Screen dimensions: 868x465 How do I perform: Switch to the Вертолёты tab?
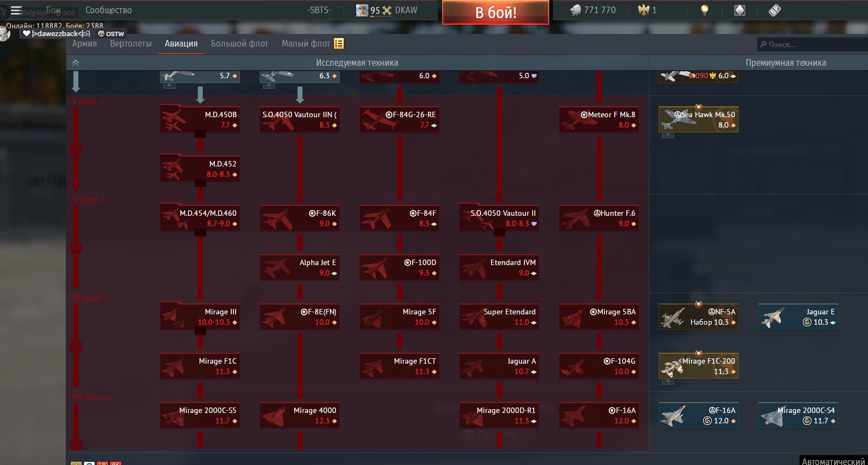(x=131, y=43)
